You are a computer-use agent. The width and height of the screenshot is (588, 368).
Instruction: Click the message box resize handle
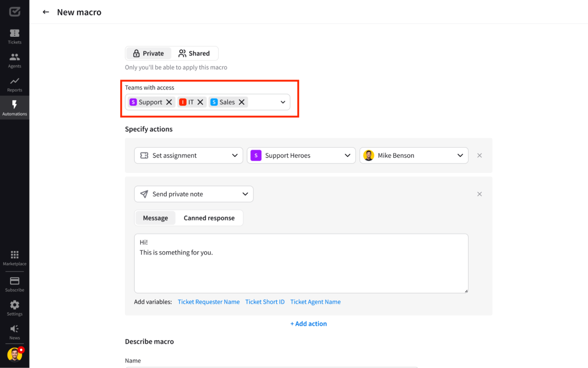click(466, 291)
